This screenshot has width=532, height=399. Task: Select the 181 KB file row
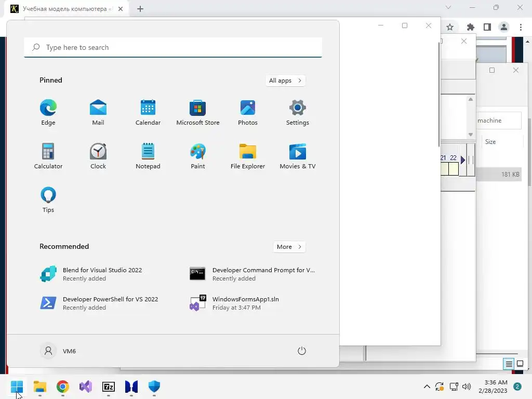click(x=499, y=175)
